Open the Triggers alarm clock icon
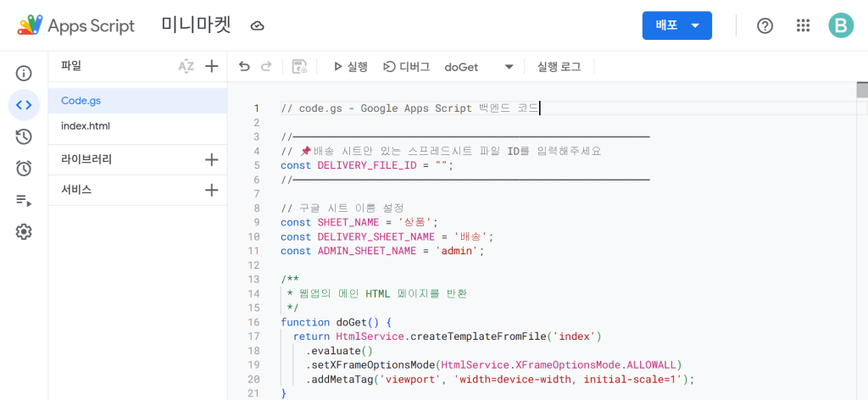Image resolution: width=868 pixels, height=400 pixels. 24,168
